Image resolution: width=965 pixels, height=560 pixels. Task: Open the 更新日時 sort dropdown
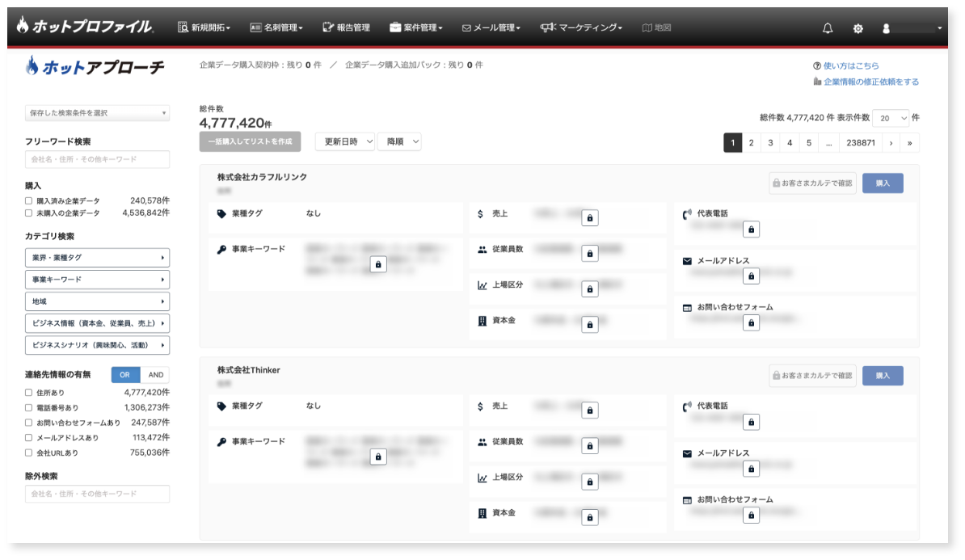(x=344, y=141)
